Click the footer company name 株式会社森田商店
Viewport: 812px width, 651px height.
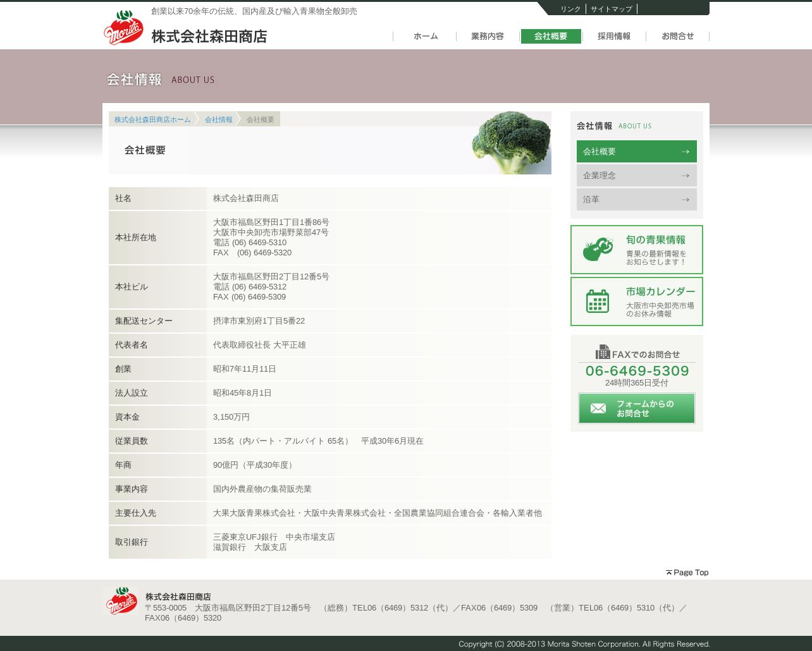point(178,597)
